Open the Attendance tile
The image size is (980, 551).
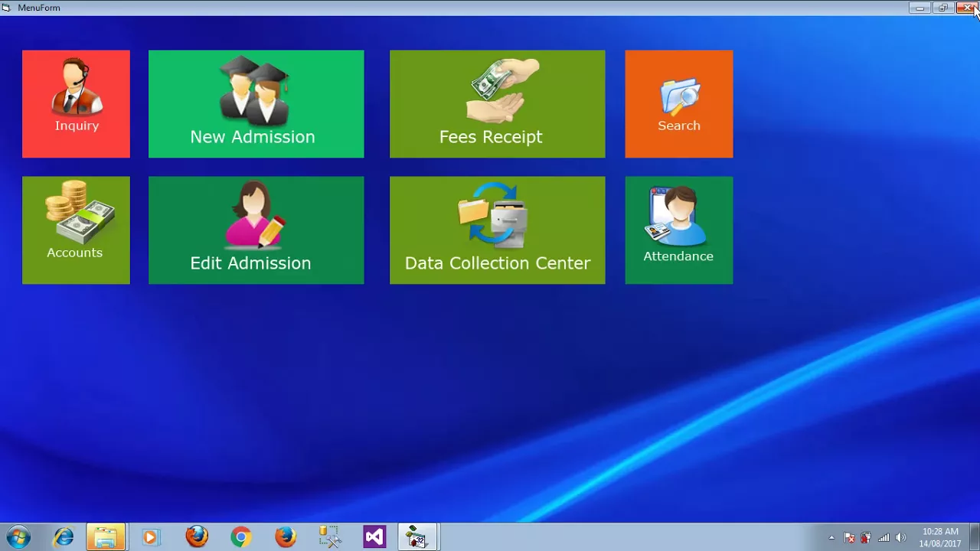point(678,230)
